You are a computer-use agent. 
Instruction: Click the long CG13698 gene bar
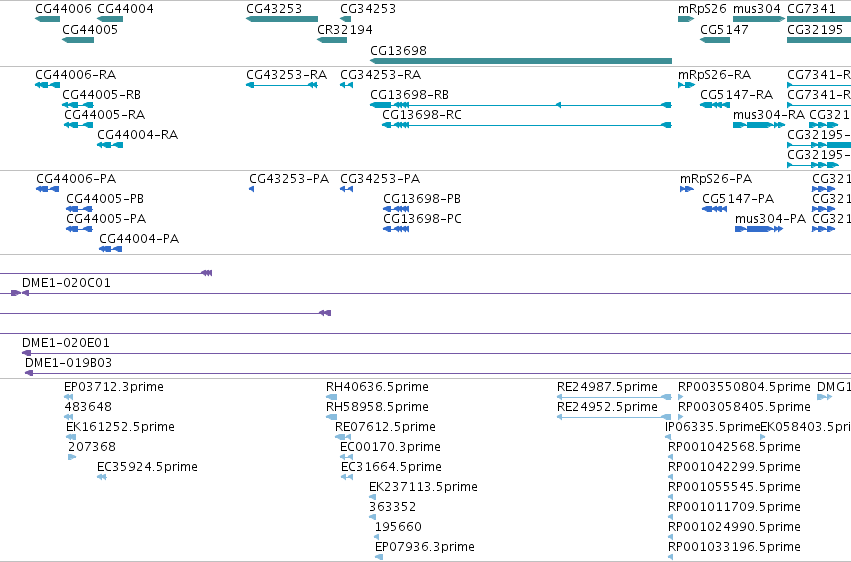point(521,61)
